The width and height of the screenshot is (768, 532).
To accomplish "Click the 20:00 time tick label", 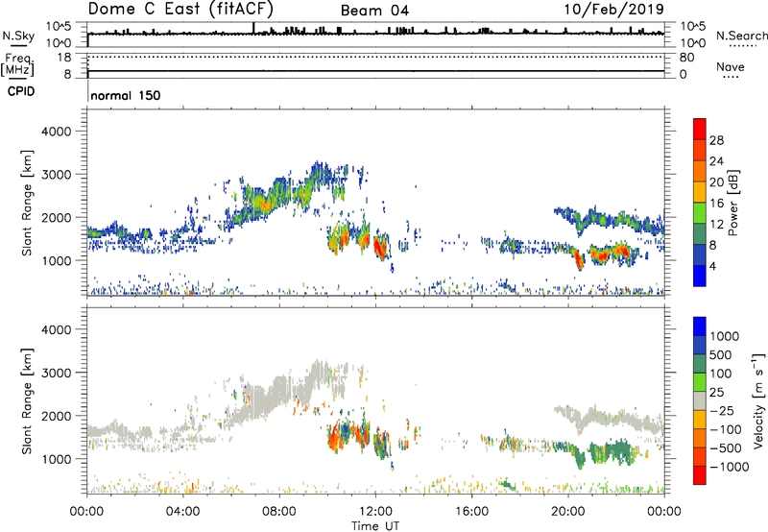I will [x=567, y=512].
